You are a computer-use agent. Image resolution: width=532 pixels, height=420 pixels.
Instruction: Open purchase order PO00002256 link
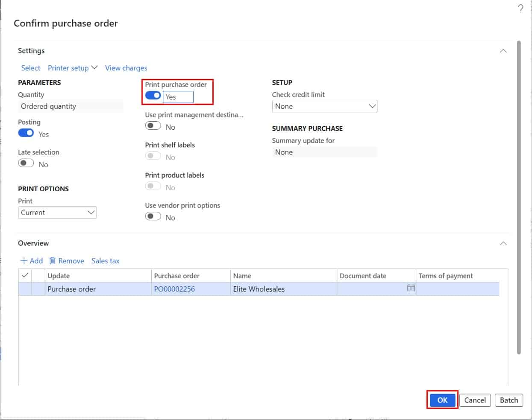point(174,289)
